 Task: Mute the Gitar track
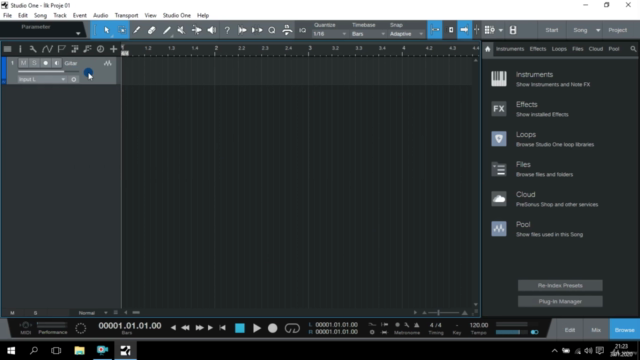coord(23,63)
